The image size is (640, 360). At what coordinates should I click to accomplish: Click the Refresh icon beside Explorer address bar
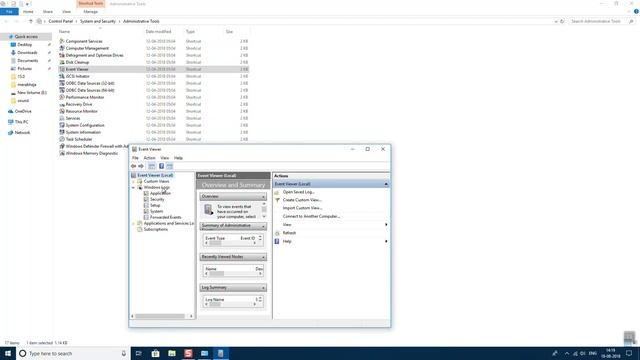click(562, 21)
